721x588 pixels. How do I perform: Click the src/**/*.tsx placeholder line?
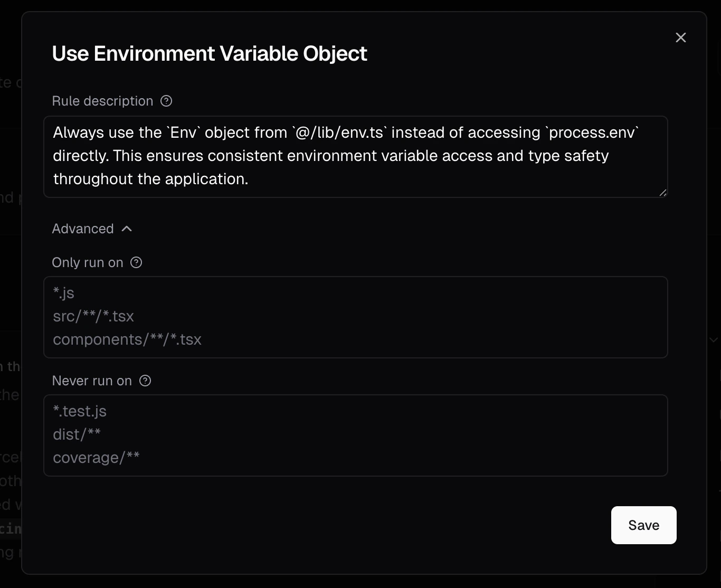(x=93, y=316)
